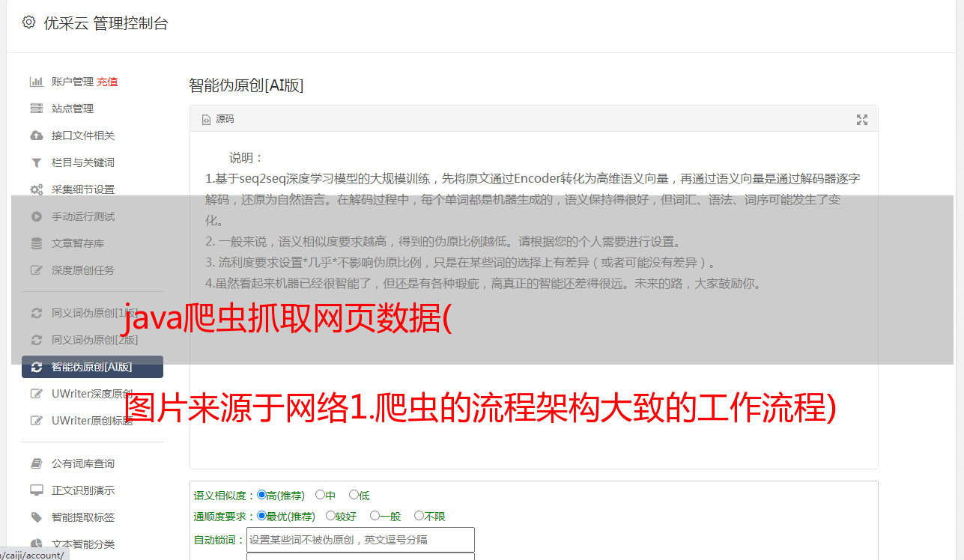Open 公有词库查询 menu item
The width and height of the screenshot is (964, 560).
(x=83, y=463)
